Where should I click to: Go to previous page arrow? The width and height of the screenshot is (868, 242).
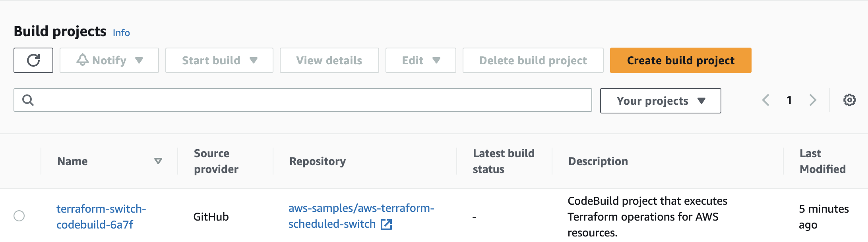766,100
